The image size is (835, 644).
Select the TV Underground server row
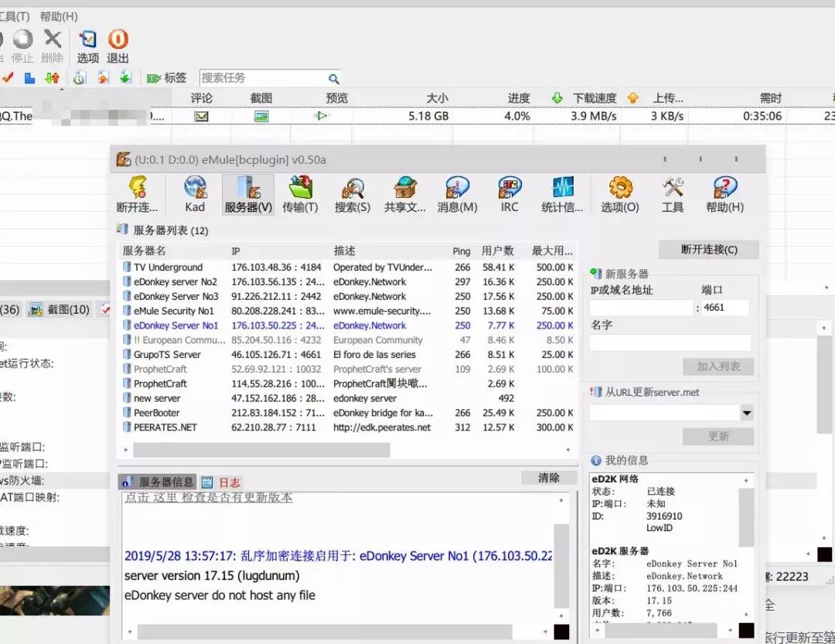348,267
